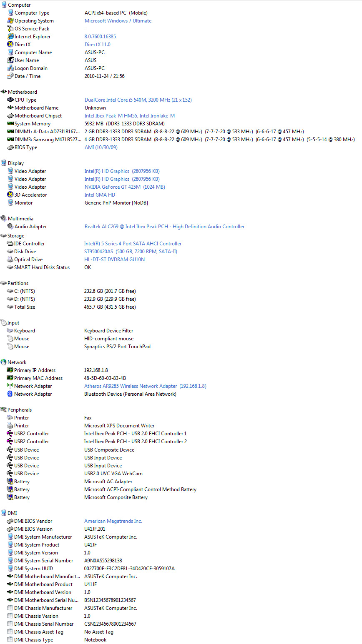This screenshot has width=362, height=644.
Task: Click the Display section header icon
Action: [4, 163]
